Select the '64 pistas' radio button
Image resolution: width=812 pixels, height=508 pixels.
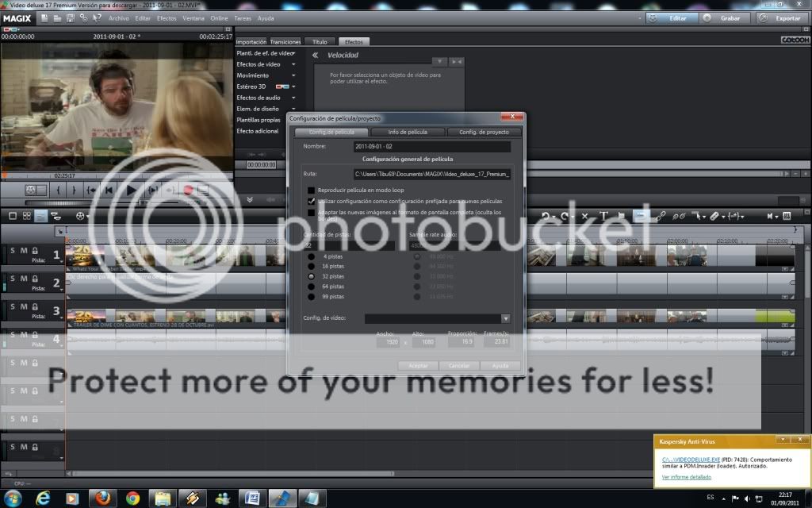pos(311,286)
